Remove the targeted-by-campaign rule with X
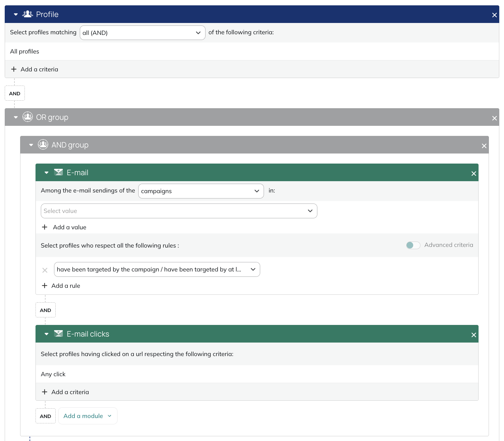504x441 pixels. 45,270
